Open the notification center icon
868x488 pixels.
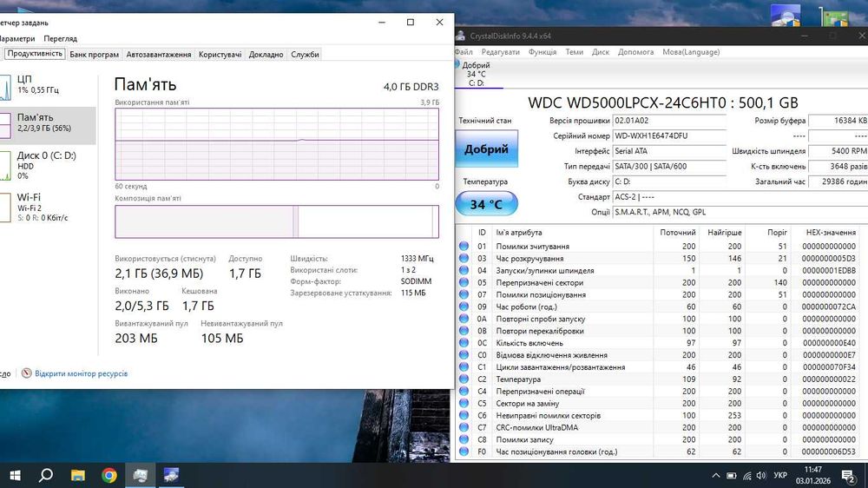848,476
